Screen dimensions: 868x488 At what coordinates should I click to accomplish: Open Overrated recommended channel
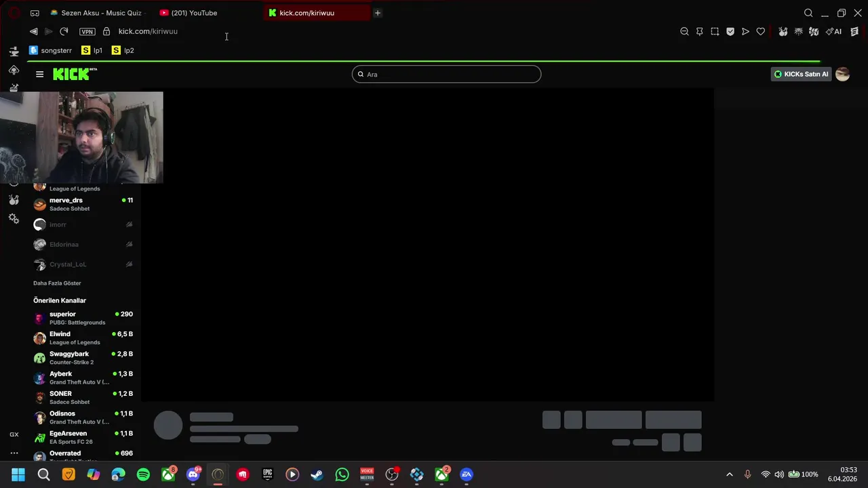(83, 455)
